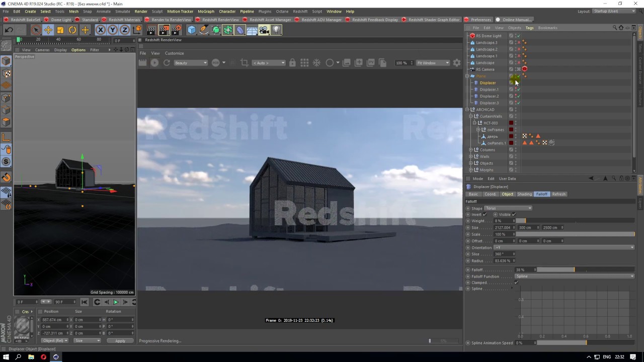Open the Beauty AOV dropdown
The image size is (644, 362).
coord(191,63)
